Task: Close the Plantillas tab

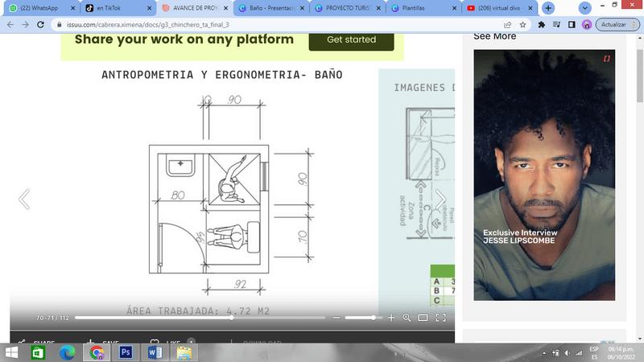Action: point(454,8)
